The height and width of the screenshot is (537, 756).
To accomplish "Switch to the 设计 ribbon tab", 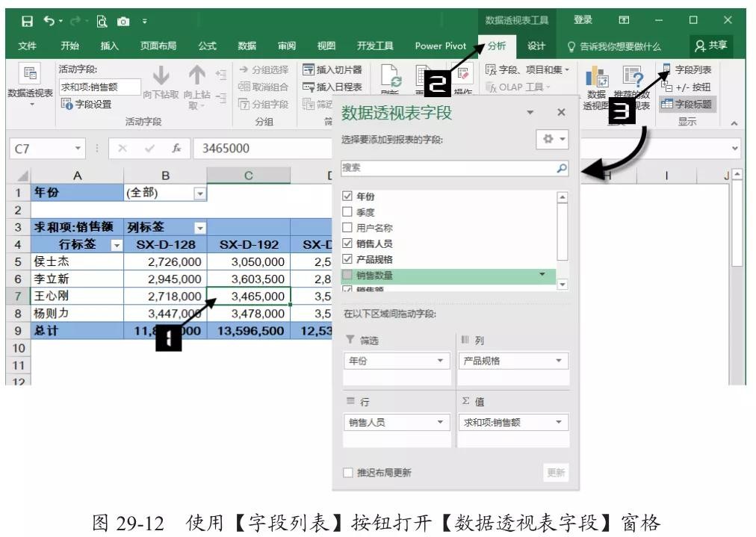I will tap(536, 46).
